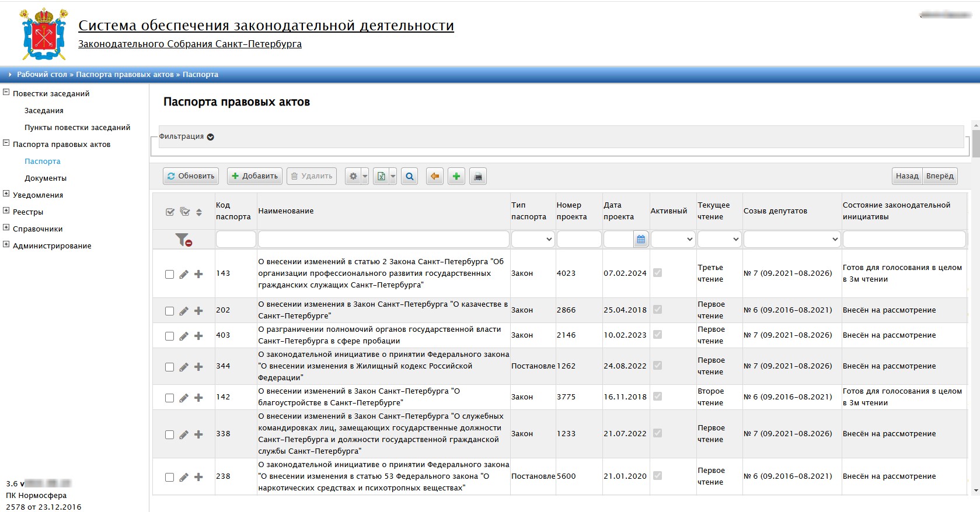Open Документы in the left sidebar

[x=46, y=178]
